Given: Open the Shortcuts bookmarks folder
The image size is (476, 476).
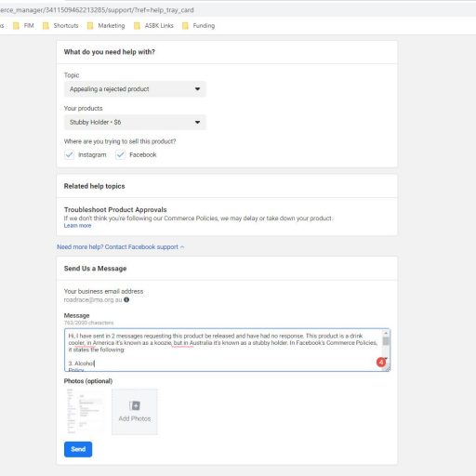Looking at the screenshot, I should tap(60, 26).
